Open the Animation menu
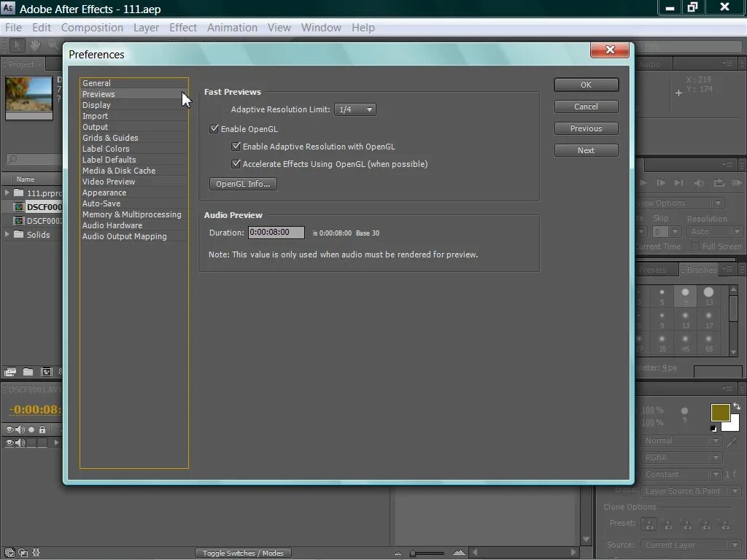The width and height of the screenshot is (747, 560). (232, 28)
